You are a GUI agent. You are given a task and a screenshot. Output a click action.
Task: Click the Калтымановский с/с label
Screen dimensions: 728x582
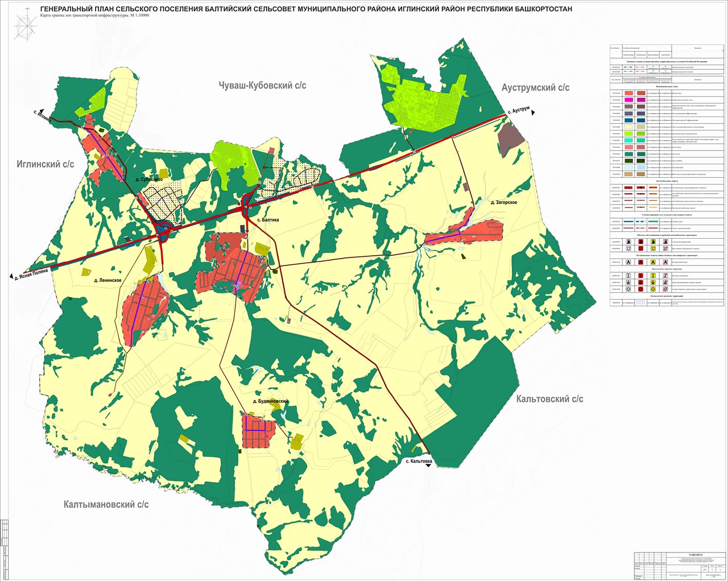(x=106, y=504)
